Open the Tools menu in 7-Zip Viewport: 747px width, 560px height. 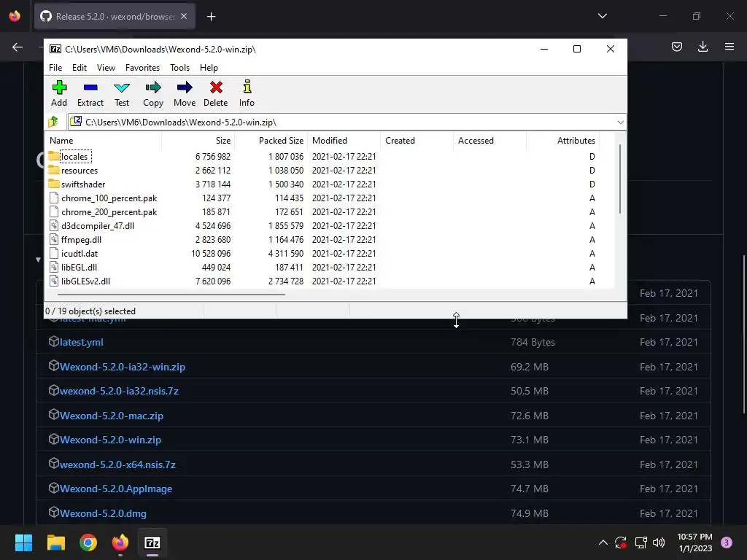pos(179,68)
